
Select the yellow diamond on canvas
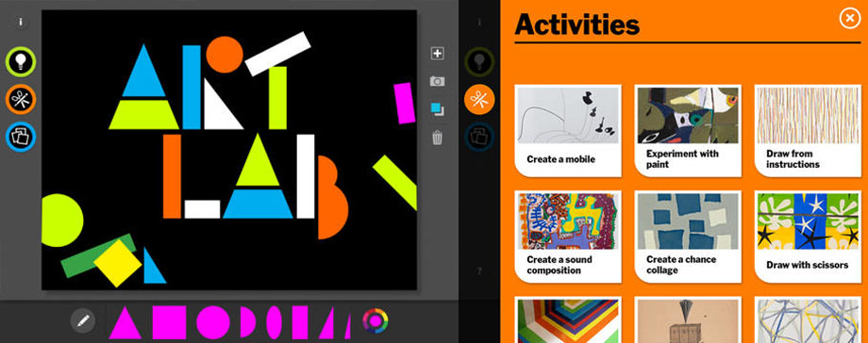point(117,263)
